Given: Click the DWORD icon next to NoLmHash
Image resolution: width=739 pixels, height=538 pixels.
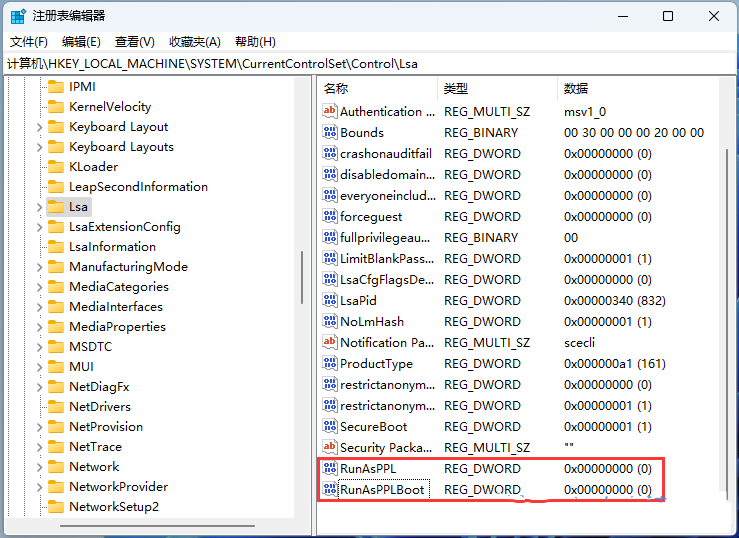Looking at the screenshot, I should (329, 321).
